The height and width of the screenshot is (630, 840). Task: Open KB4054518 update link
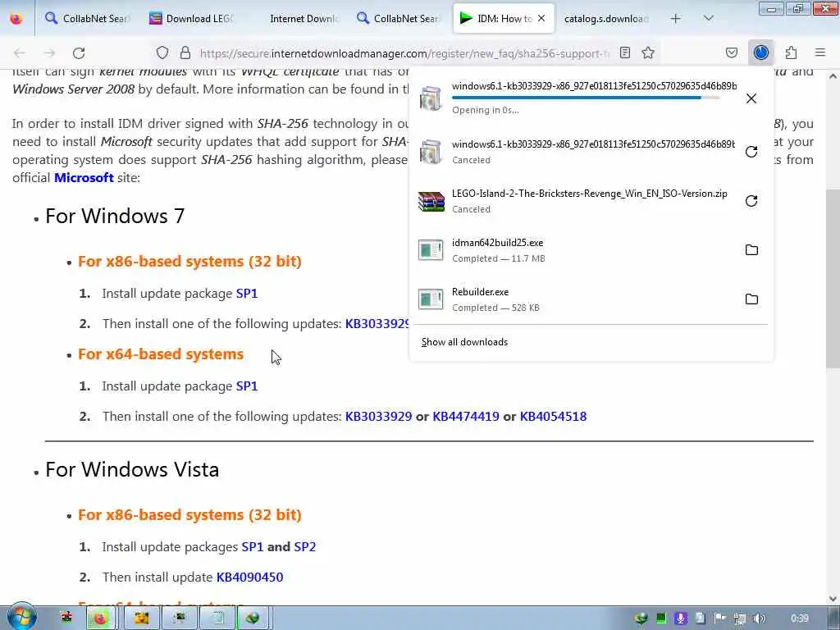554,416
